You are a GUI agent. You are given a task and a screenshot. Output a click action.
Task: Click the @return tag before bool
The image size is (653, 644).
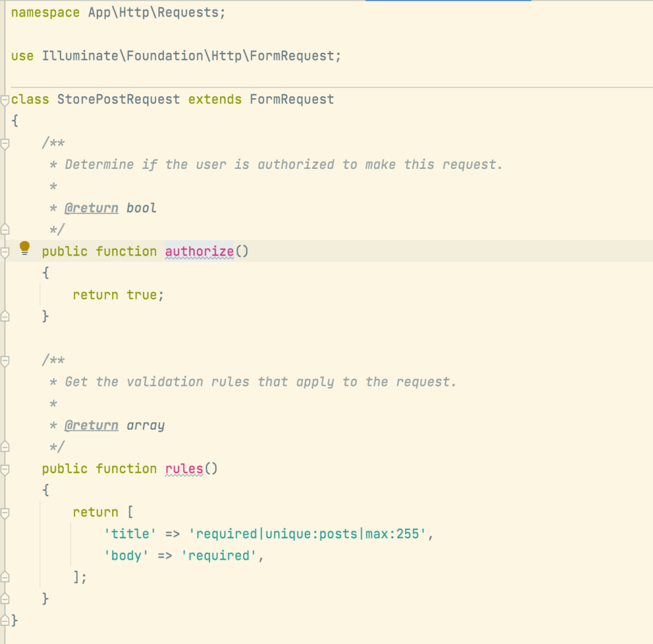click(x=91, y=208)
